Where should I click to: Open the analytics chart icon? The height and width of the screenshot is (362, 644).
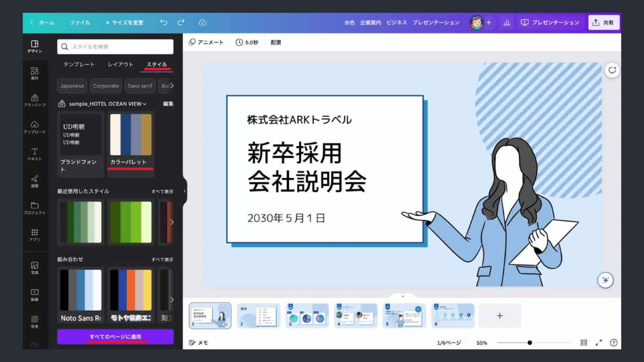pyautogui.click(x=507, y=23)
